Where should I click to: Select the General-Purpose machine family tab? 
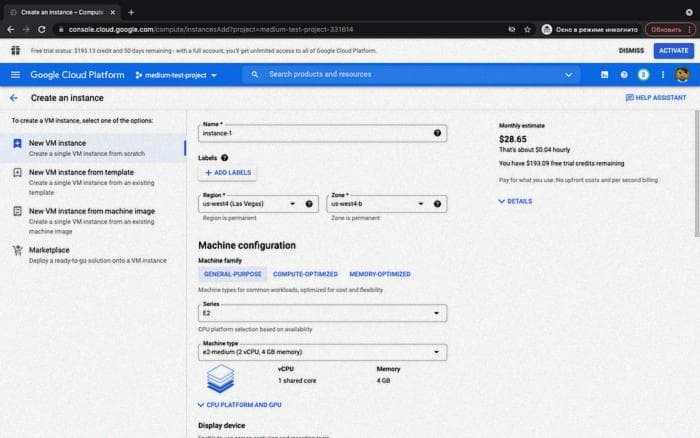point(233,274)
